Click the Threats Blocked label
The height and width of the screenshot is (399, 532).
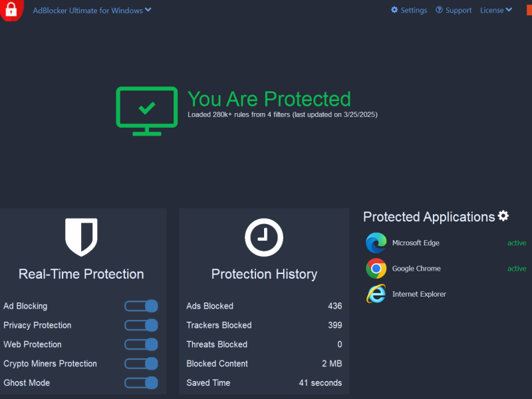tap(217, 344)
